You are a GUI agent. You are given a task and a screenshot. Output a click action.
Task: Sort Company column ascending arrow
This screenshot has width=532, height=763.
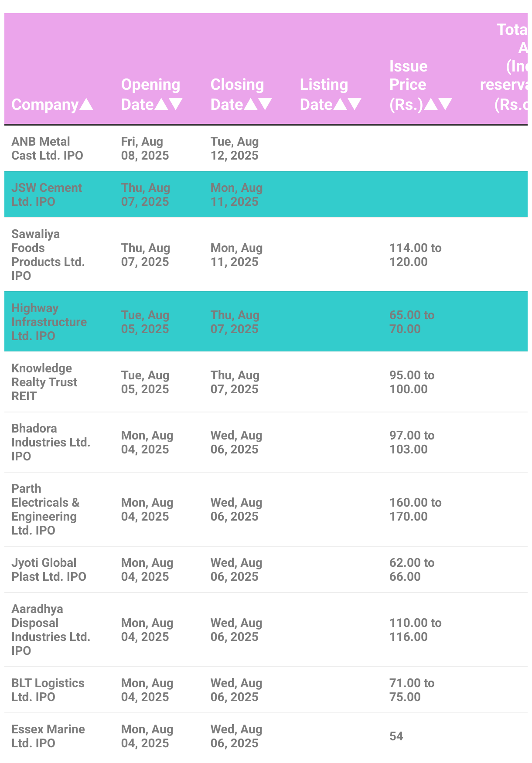(x=86, y=104)
